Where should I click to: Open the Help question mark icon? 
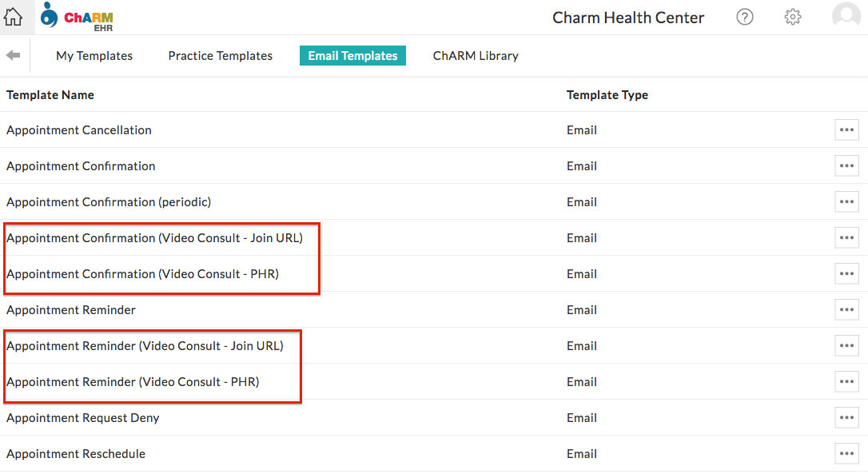point(744,16)
